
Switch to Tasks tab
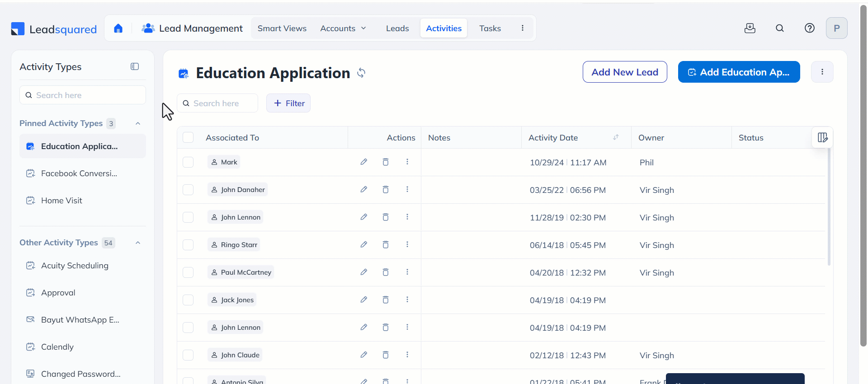[x=490, y=28]
